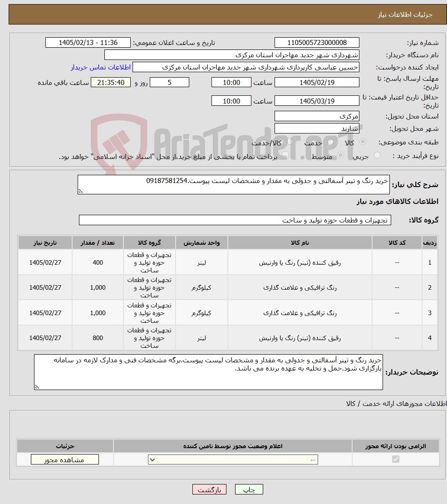Image resolution: width=447 pixels, height=504 pixels.
Task: Click the گروه کالا column header
Action: [x=149, y=242]
